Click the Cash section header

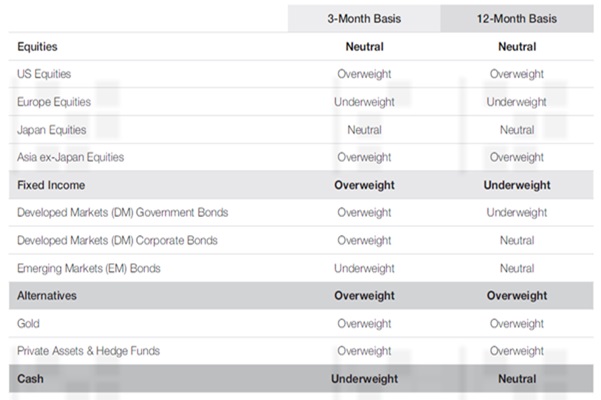(x=30, y=379)
